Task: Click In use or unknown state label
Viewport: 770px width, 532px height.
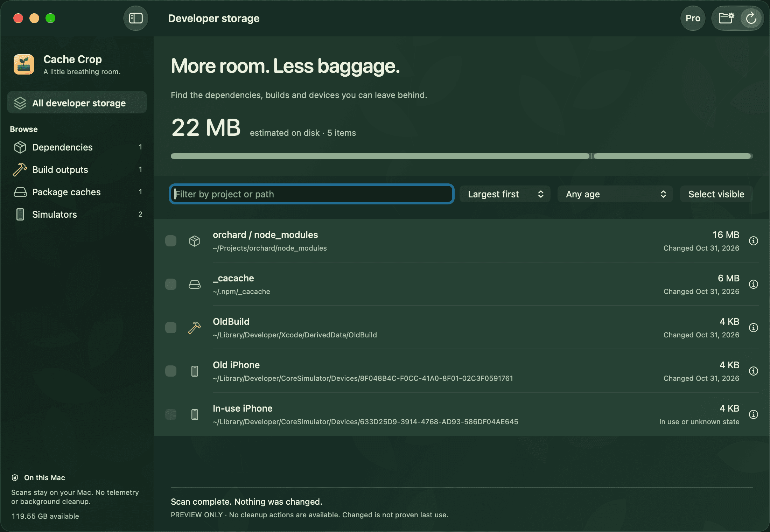Action: point(699,422)
